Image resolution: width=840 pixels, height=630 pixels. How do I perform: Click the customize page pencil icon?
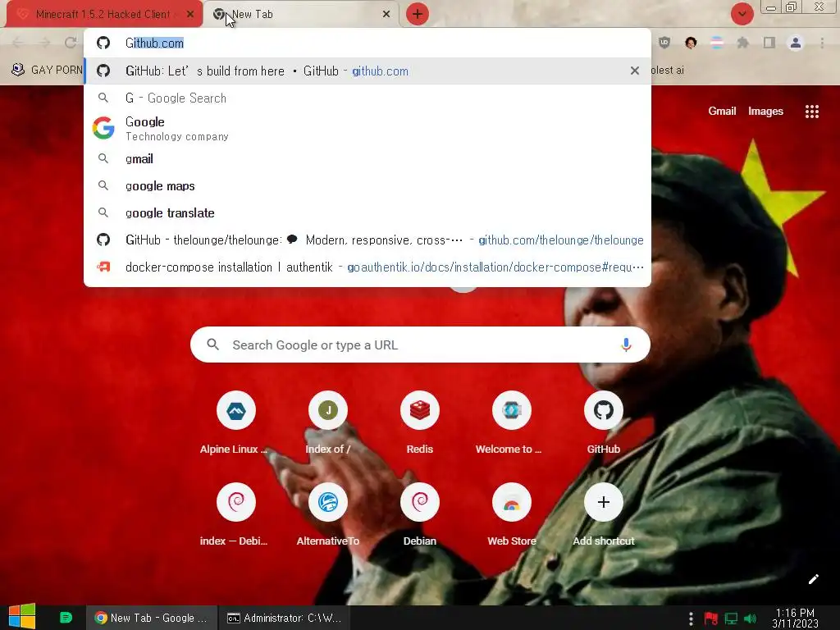[813, 579]
